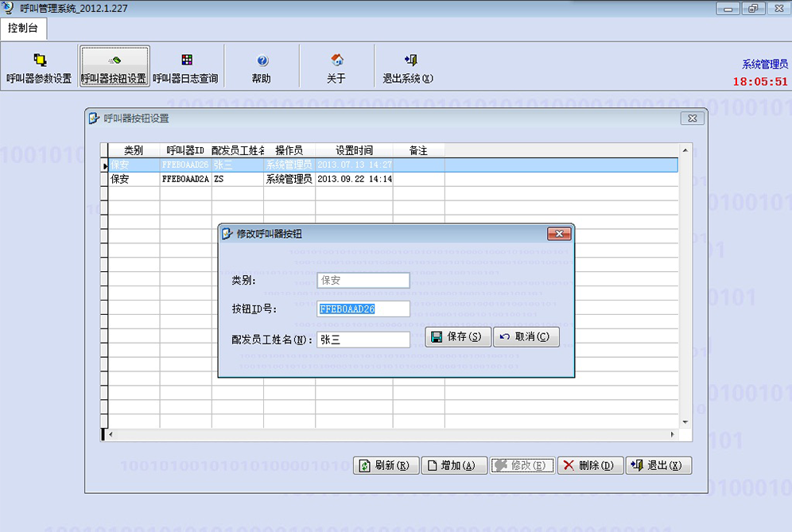Click the 退出 button below the table
The width and height of the screenshot is (792, 532).
click(659, 466)
